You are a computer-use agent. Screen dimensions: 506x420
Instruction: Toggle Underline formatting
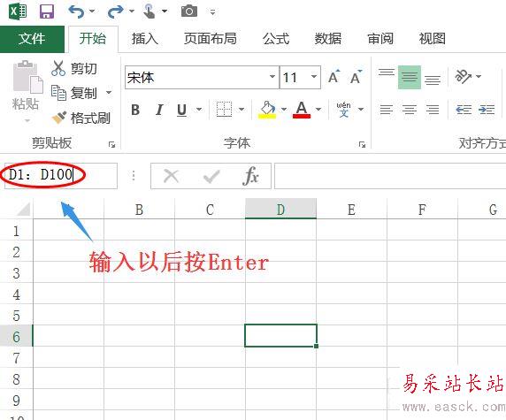[x=181, y=110]
